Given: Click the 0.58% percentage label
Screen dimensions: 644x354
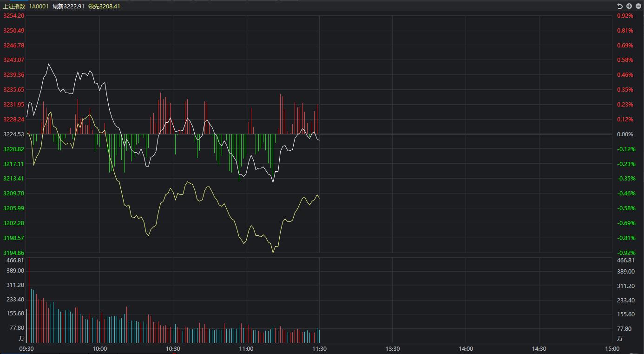Looking at the screenshot, I should (x=625, y=60).
